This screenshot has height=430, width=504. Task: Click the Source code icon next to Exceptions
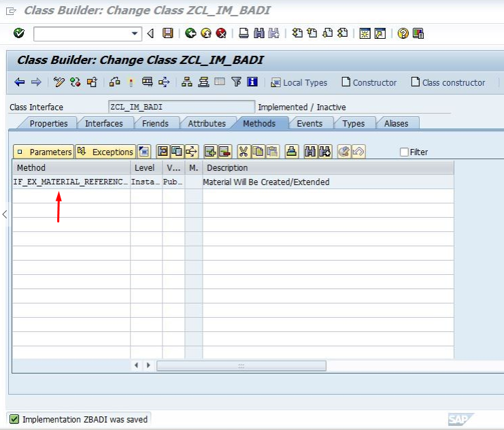pyautogui.click(x=144, y=152)
